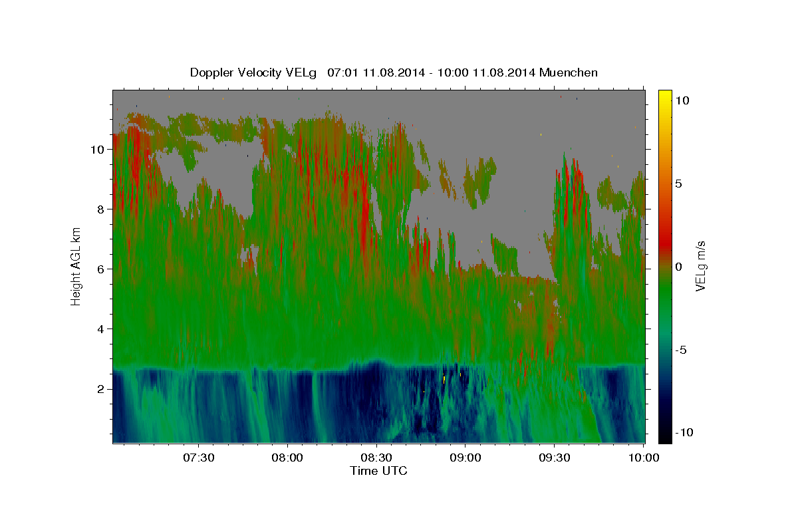Click the '07:30' time tick label
798x532 pixels.
(198, 458)
